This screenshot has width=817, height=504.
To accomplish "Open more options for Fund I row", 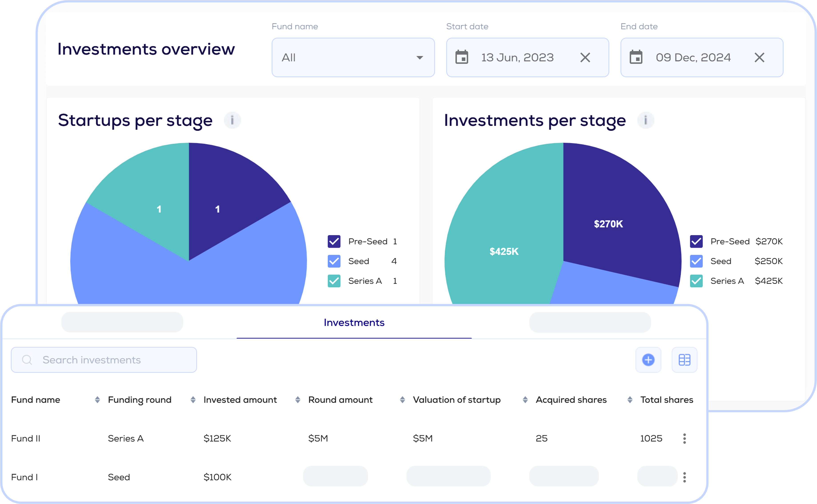I will click(684, 477).
